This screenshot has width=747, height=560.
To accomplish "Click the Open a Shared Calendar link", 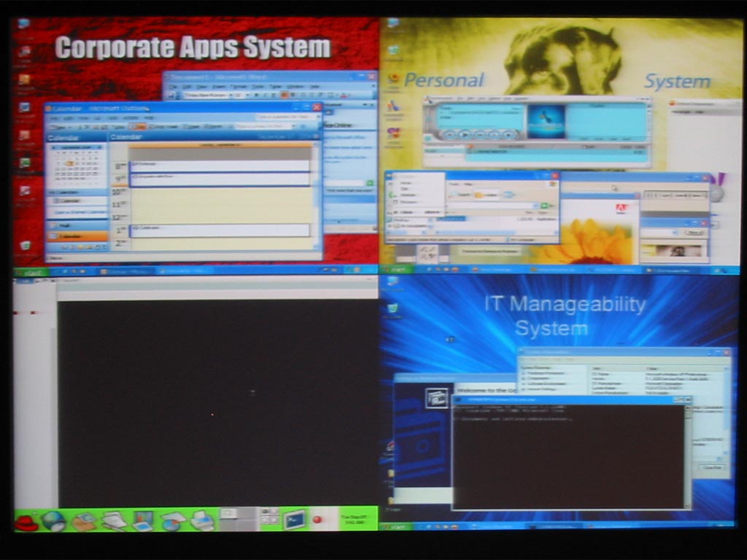I will coord(80,212).
